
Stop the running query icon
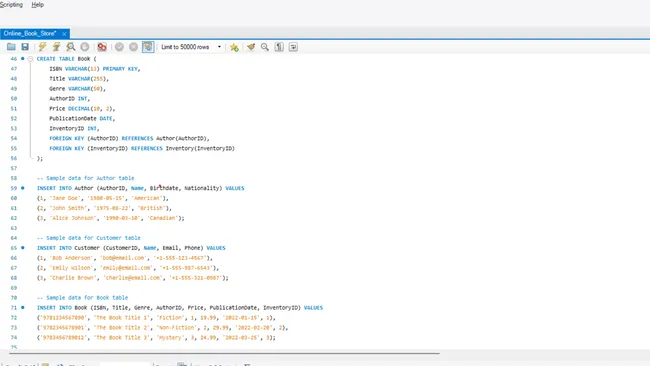click(x=85, y=47)
